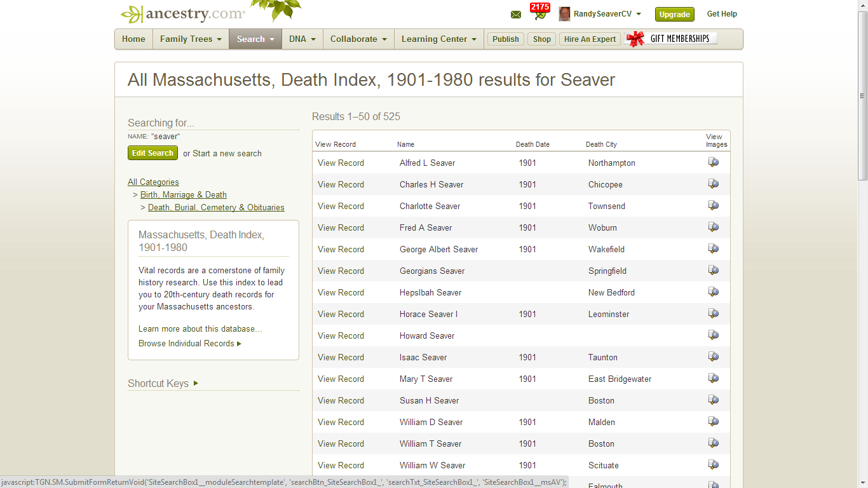Open the mail envelope icon
This screenshot has height=488, width=868.
(x=515, y=14)
